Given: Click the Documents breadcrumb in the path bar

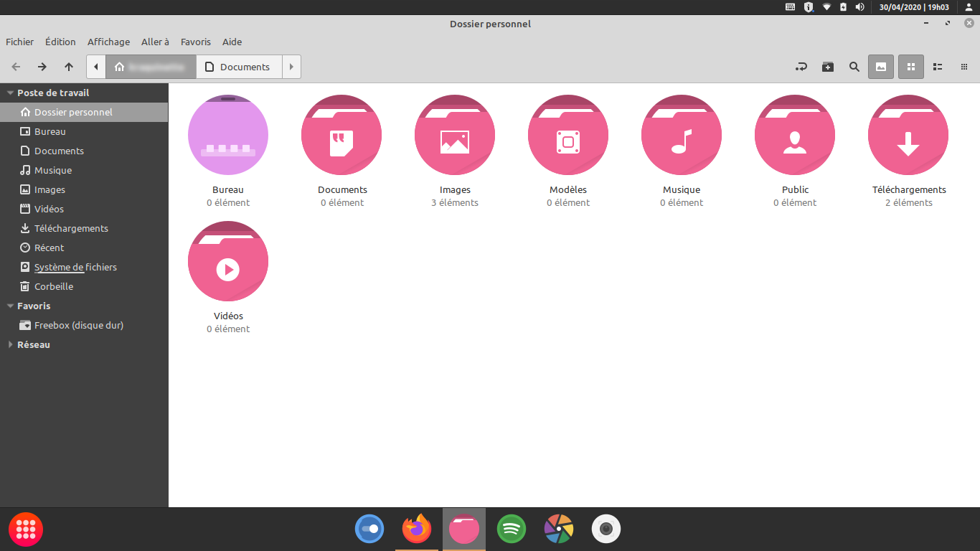Looking at the screenshot, I should tap(239, 67).
